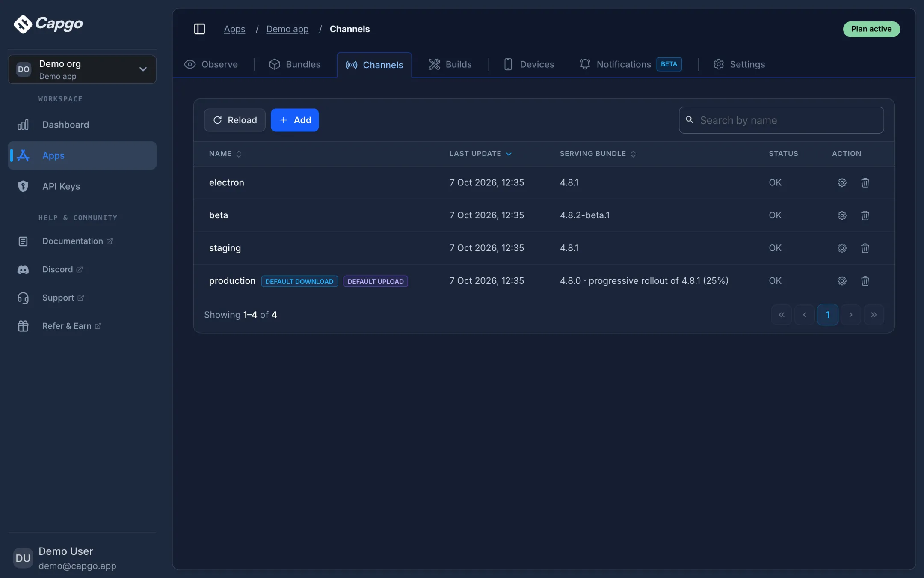Image resolution: width=924 pixels, height=578 pixels.
Task: Open settings gear for production channel
Action: (x=842, y=281)
